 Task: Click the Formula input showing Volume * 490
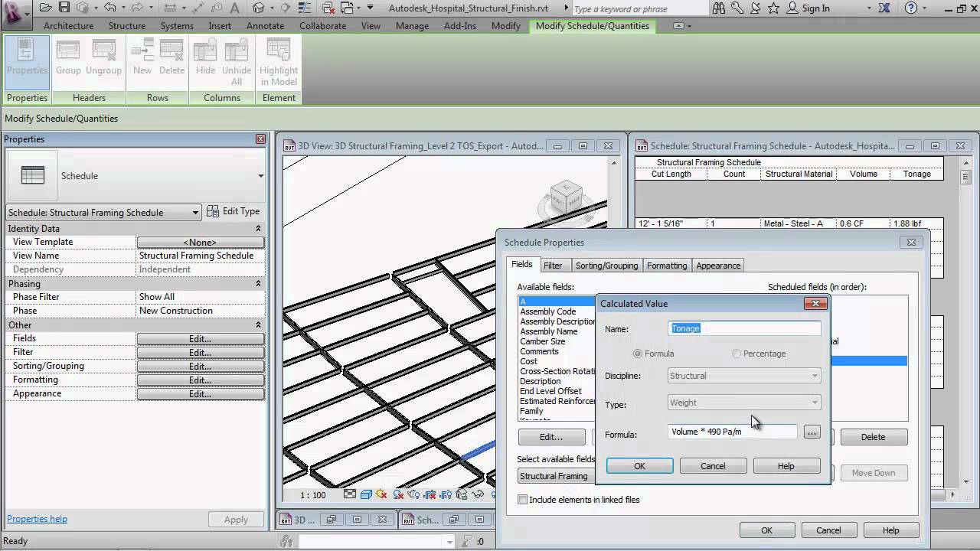point(731,432)
